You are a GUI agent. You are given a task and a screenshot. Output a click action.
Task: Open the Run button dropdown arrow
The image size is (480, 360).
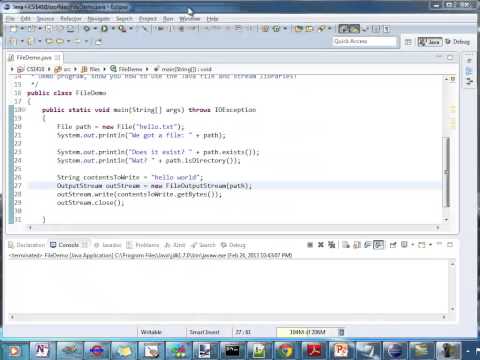tap(113, 29)
